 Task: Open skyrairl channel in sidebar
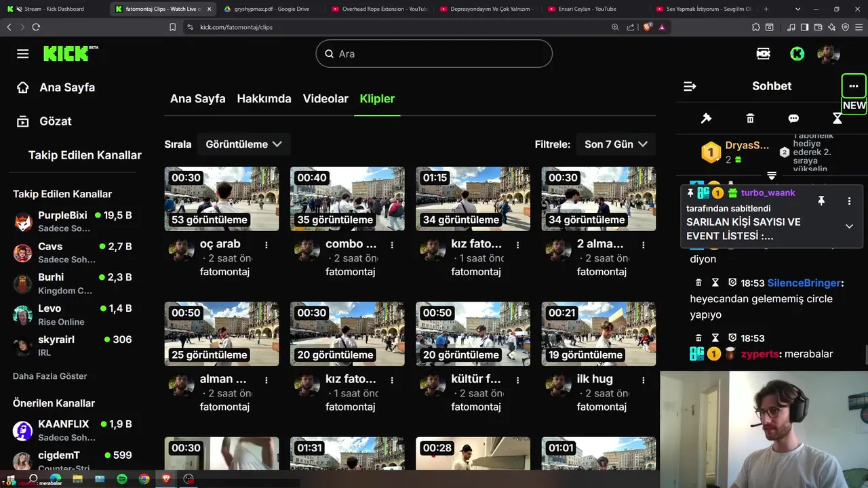tap(73, 346)
